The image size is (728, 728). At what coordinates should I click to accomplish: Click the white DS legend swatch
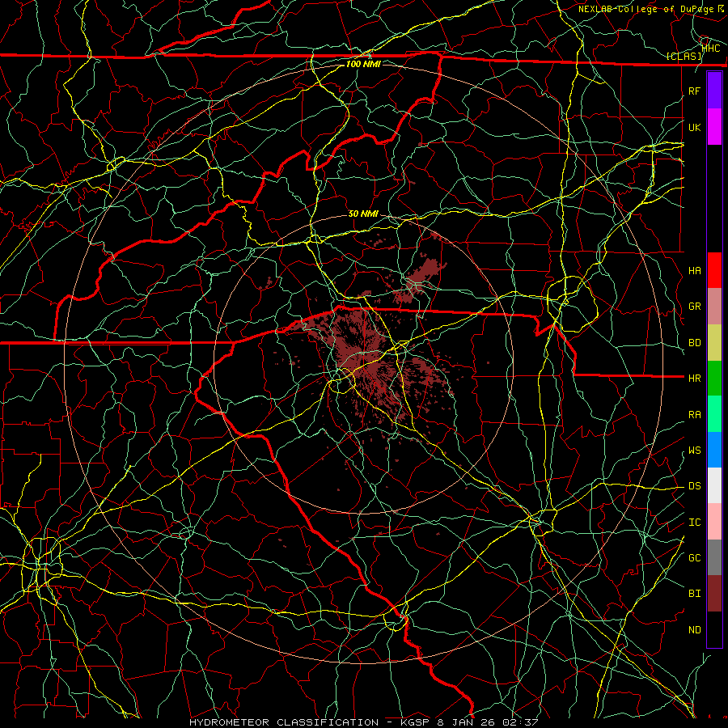click(x=714, y=485)
